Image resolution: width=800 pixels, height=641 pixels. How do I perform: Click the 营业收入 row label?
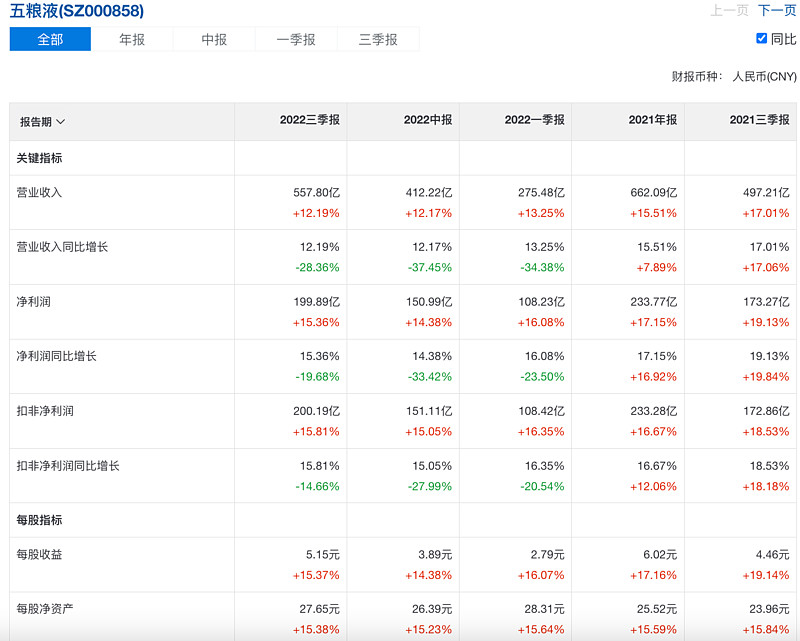(x=40, y=192)
